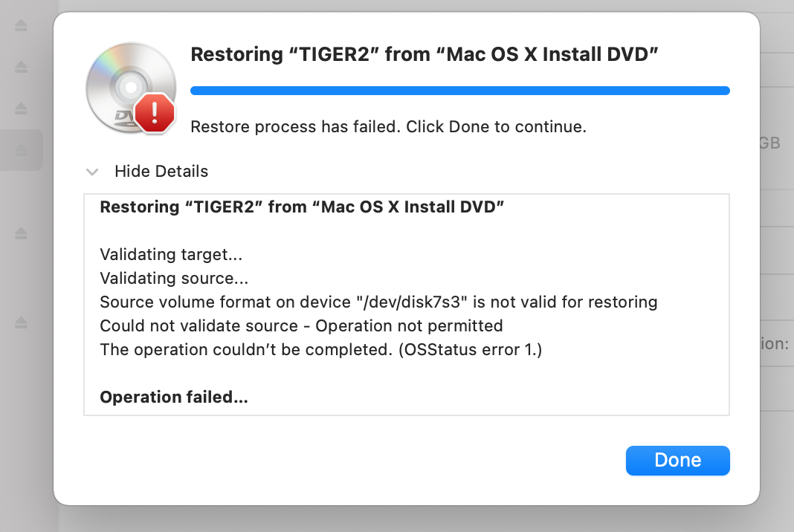Click the "Could not validate source" log line

(301, 325)
